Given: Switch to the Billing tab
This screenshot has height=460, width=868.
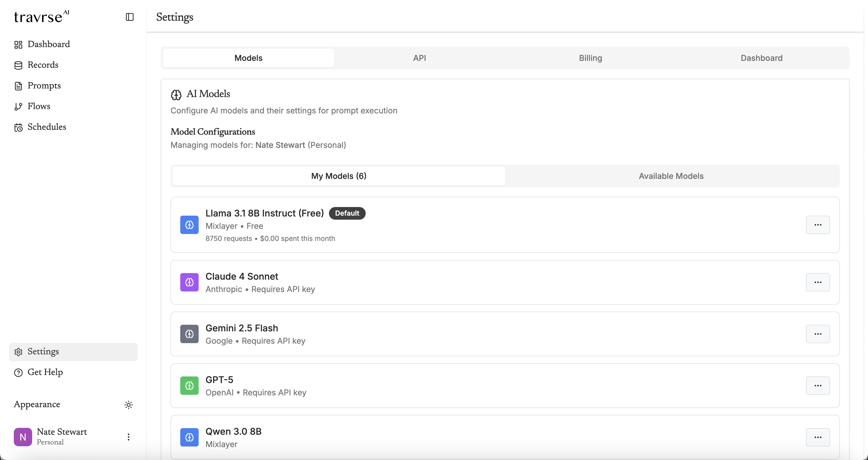Looking at the screenshot, I should point(590,58).
